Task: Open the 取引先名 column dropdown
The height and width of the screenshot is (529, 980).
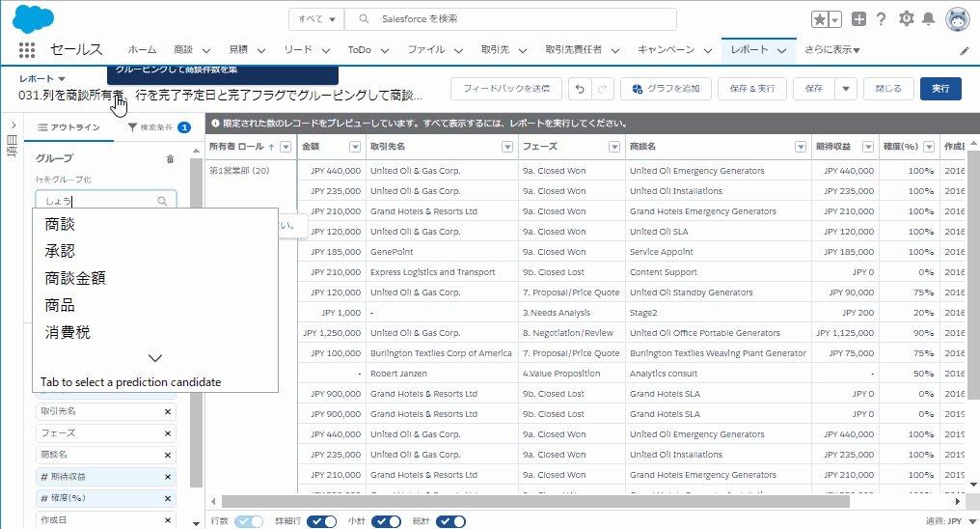Action: (506, 147)
